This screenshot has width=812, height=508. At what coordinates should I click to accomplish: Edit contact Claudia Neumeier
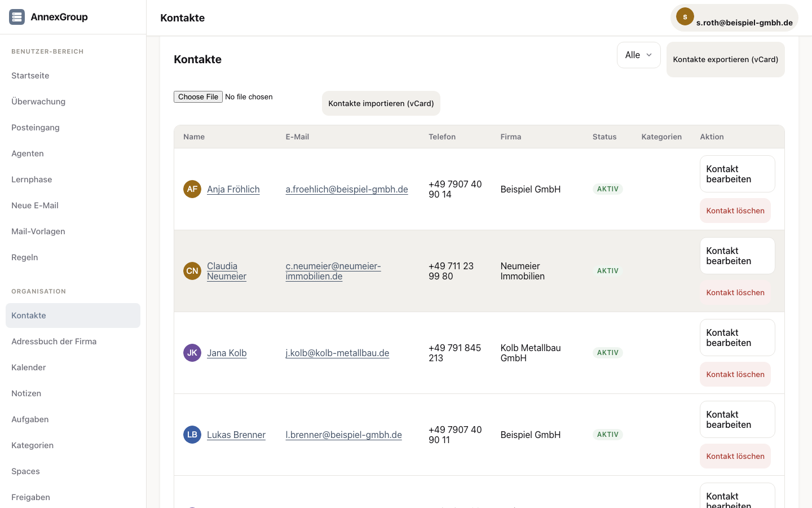[737, 256]
